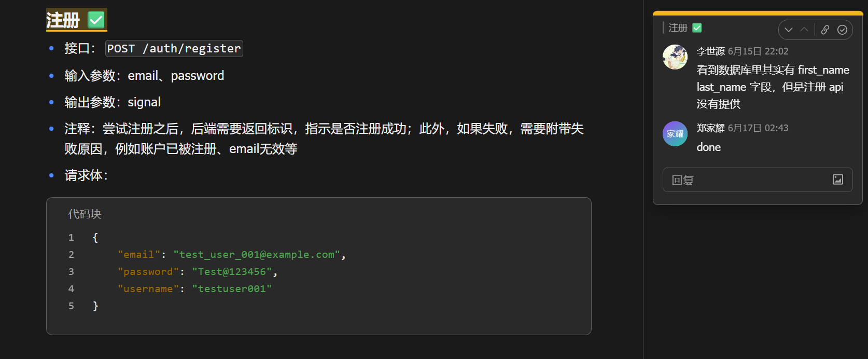Viewport: 868px width, 359px height.
Task: Select the highlighted 注册 heading text
Action: tap(63, 20)
